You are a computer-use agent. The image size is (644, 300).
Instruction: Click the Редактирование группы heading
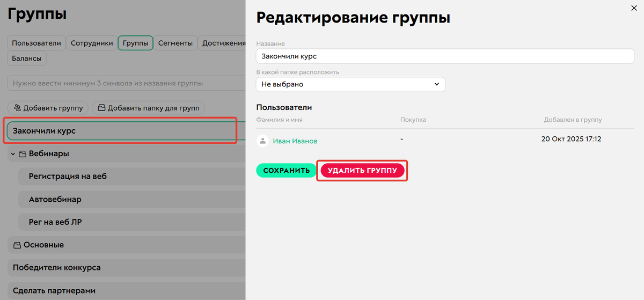click(353, 17)
